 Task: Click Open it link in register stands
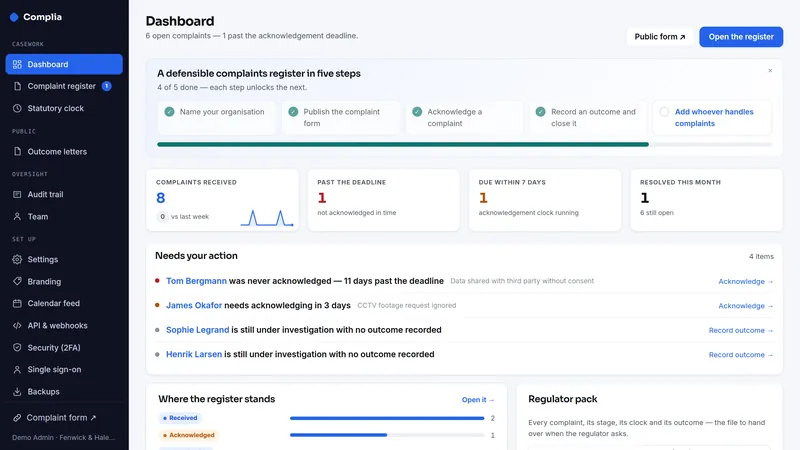(478, 400)
